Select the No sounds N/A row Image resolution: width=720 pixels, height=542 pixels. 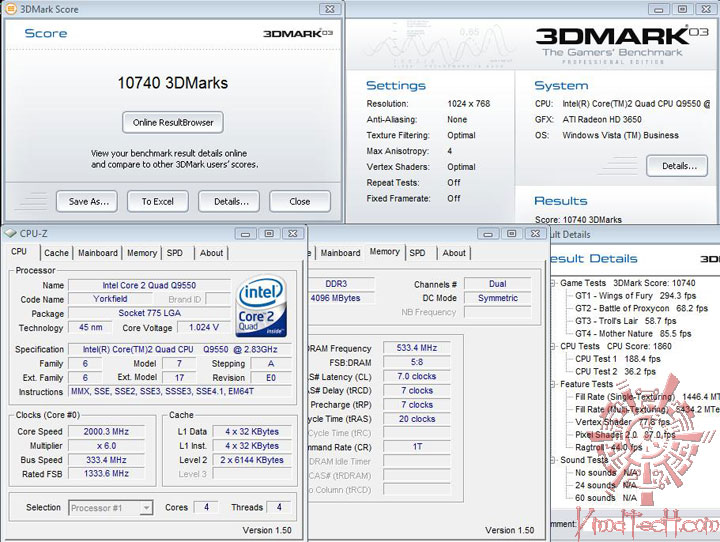coord(606,473)
